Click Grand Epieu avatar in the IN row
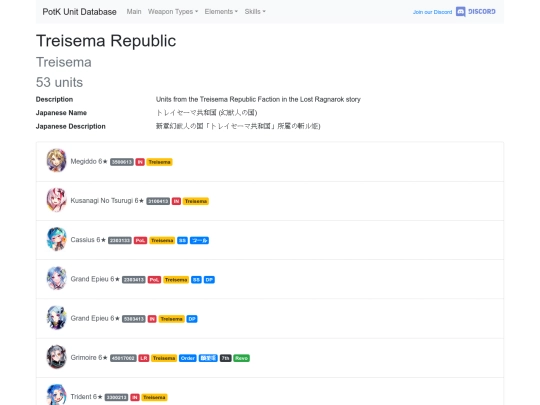 [56, 318]
